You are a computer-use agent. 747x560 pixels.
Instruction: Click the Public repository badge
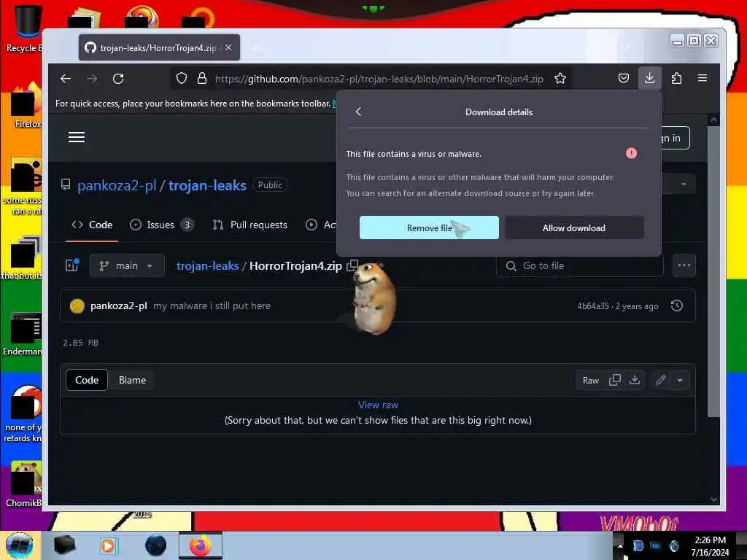click(x=270, y=184)
